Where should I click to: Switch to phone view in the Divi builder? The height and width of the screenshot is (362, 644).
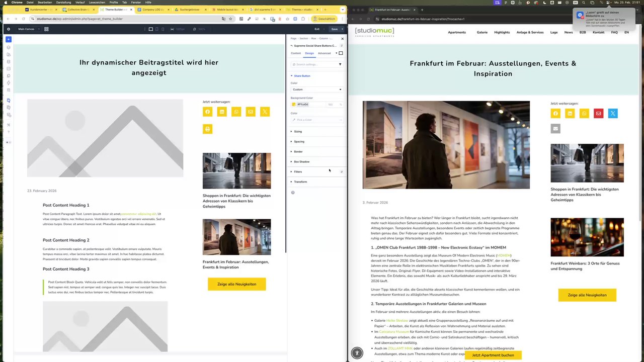tap(163, 29)
